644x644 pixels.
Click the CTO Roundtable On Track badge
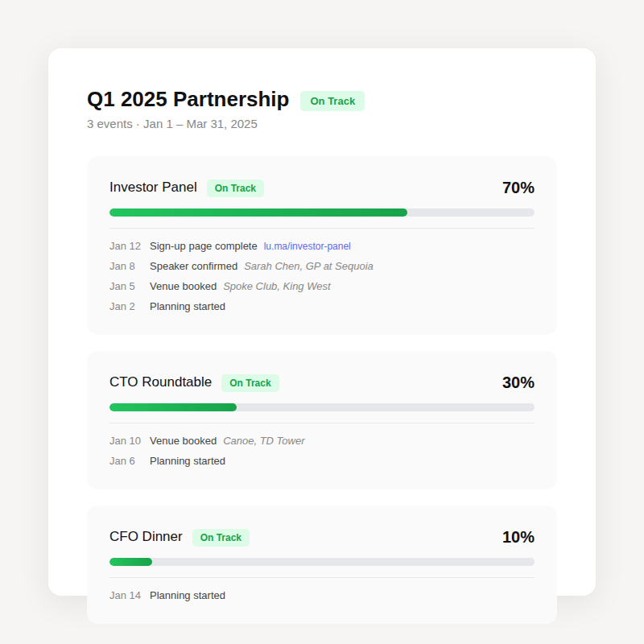coord(250,383)
